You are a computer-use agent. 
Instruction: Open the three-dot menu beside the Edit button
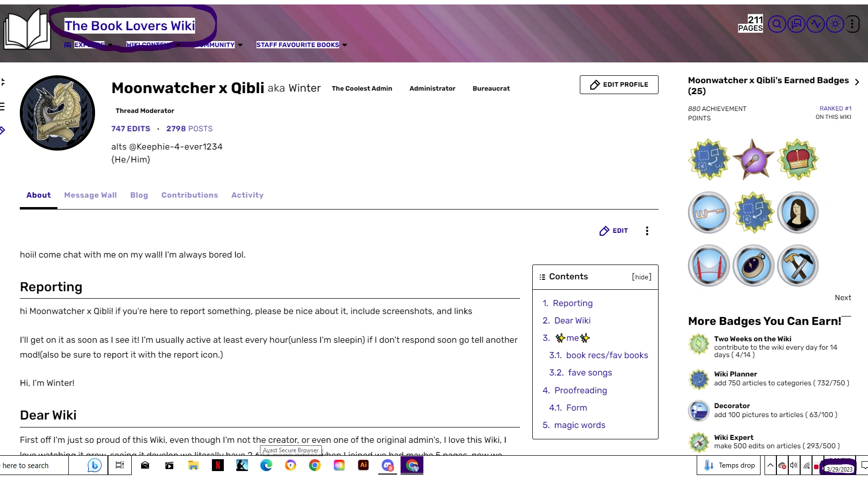[x=647, y=231]
